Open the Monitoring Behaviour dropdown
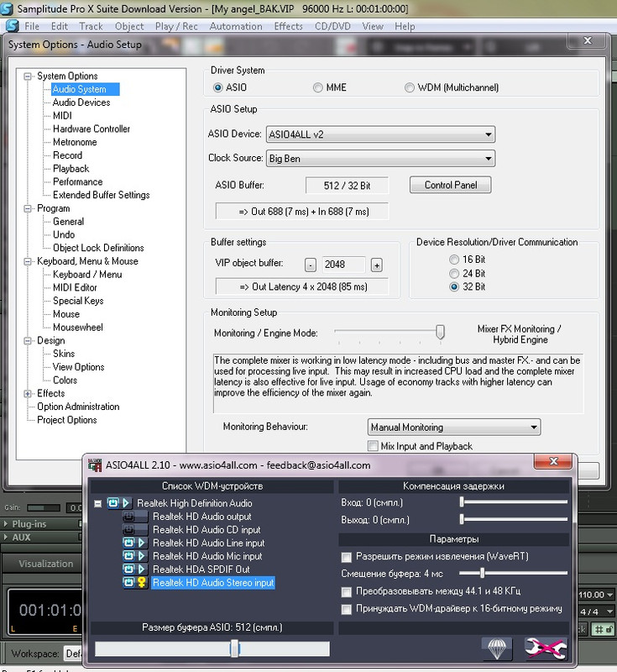This screenshot has width=617, height=672. coord(454,428)
